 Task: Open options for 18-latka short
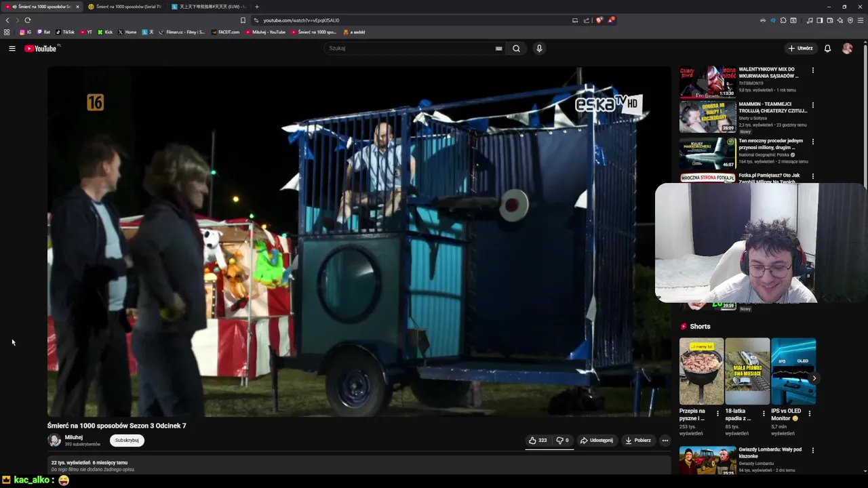764,413
